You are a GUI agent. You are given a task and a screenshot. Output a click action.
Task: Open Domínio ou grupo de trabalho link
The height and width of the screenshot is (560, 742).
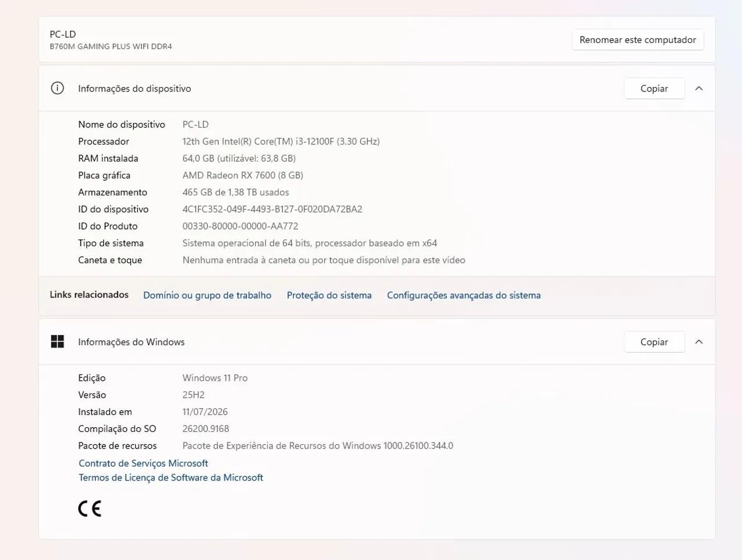point(207,295)
